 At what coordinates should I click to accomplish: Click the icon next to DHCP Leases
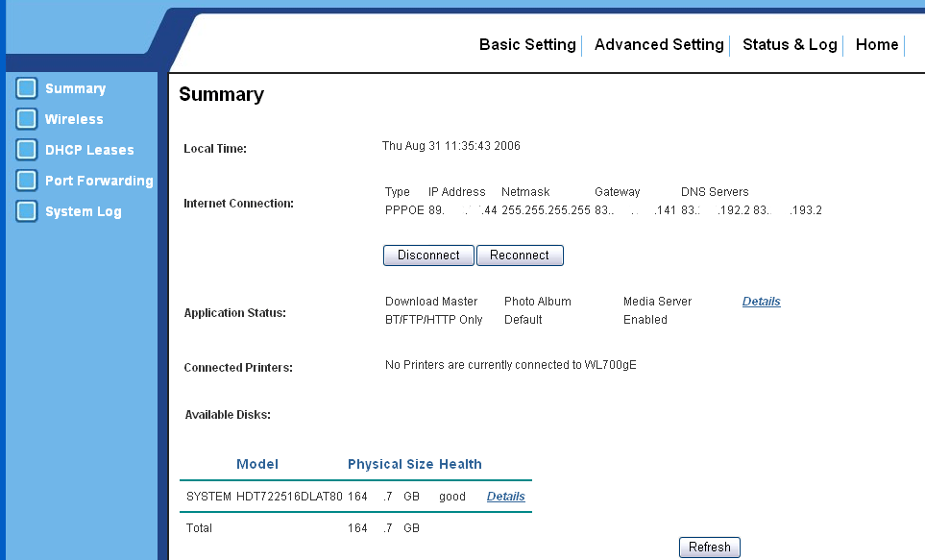tap(27, 150)
